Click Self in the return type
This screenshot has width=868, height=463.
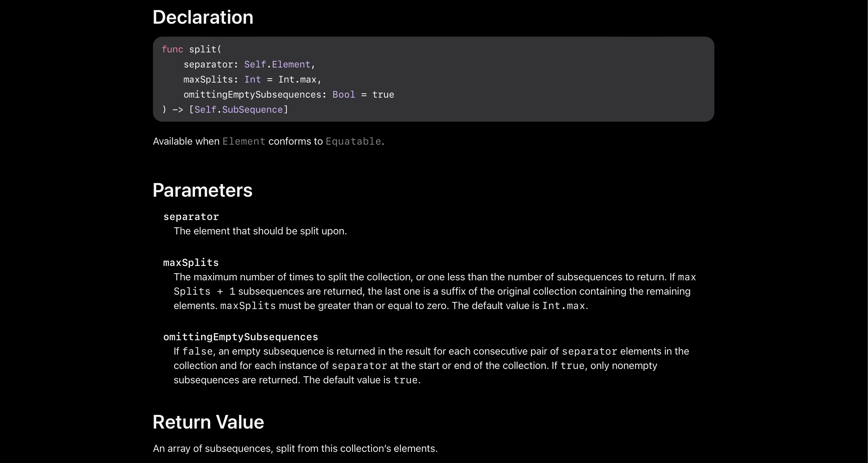[x=205, y=110]
